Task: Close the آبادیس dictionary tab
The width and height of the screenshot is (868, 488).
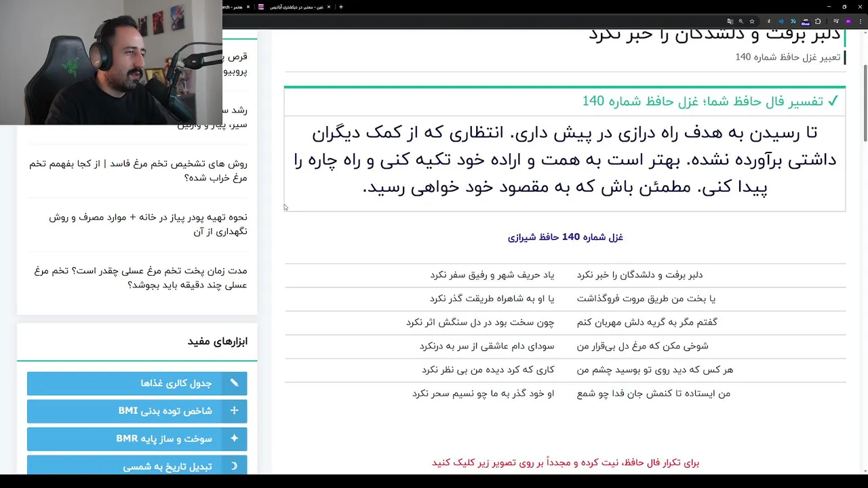Action: point(329,7)
